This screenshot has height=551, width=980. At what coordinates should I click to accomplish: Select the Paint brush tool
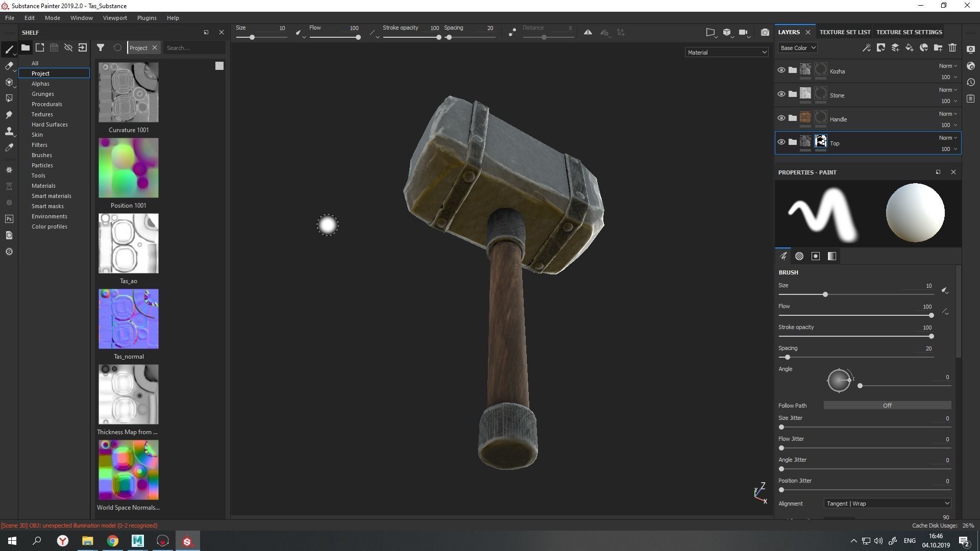click(x=9, y=49)
